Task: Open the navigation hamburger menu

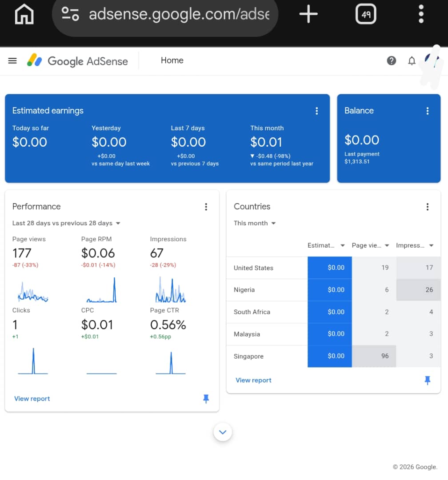Action: click(12, 60)
